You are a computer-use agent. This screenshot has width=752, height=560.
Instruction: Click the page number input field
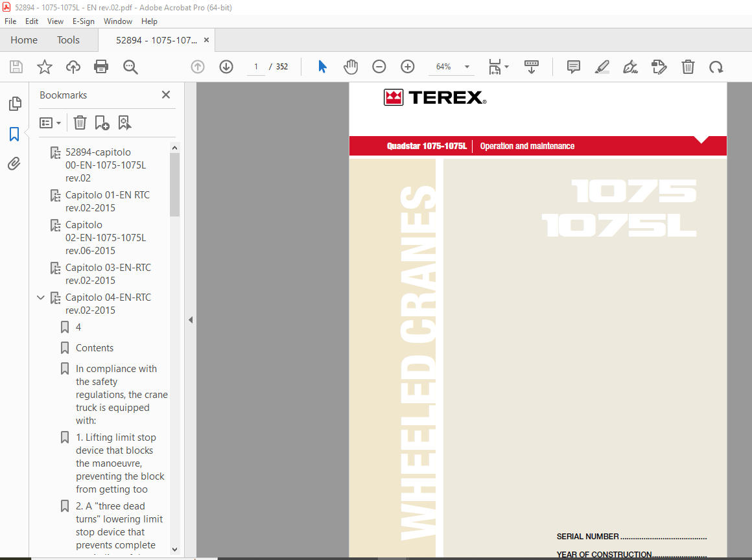click(x=256, y=67)
